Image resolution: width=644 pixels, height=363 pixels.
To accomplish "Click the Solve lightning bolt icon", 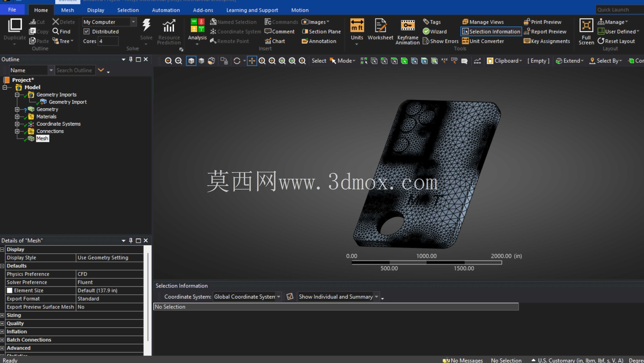I will 146,25.
